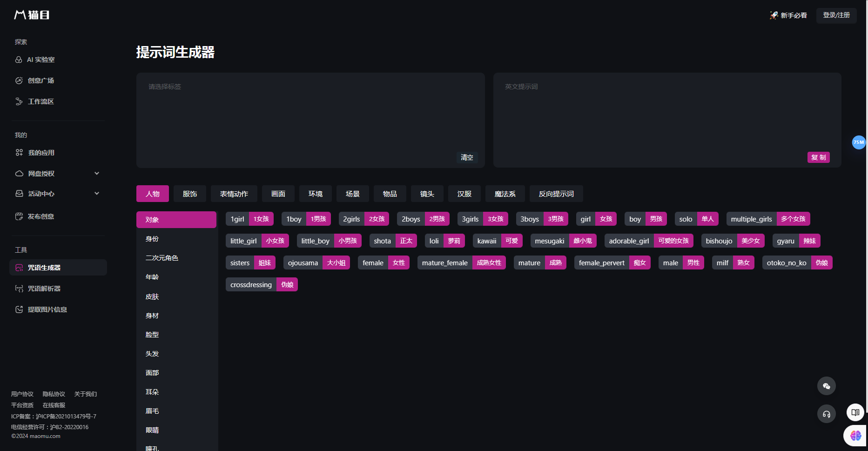This screenshot has width=868, height=451.
Task: Add the female 女性 tag
Action: (x=384, y=263)
